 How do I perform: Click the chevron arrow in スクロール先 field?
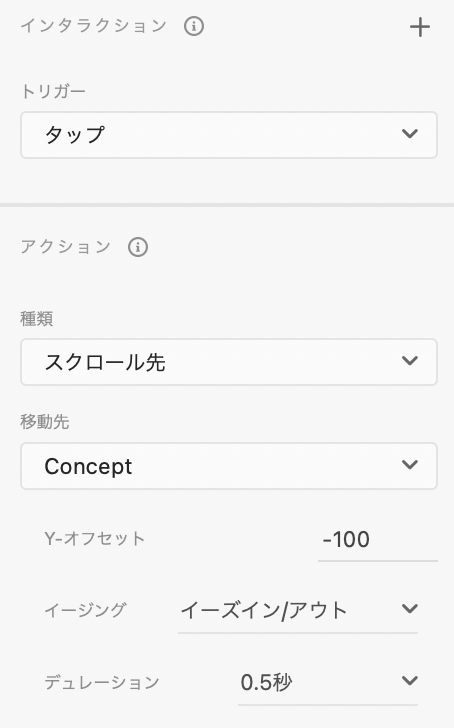pos(410,361)
